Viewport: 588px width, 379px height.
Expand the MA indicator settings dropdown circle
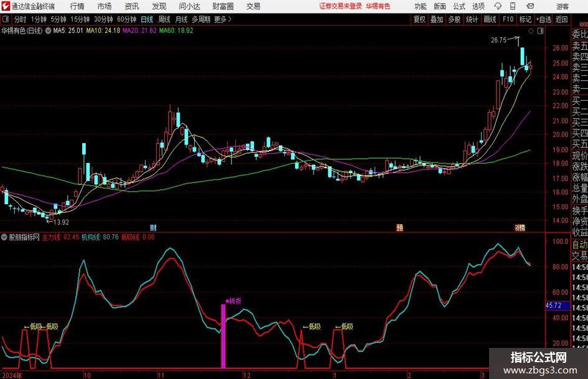click(48, 30)
